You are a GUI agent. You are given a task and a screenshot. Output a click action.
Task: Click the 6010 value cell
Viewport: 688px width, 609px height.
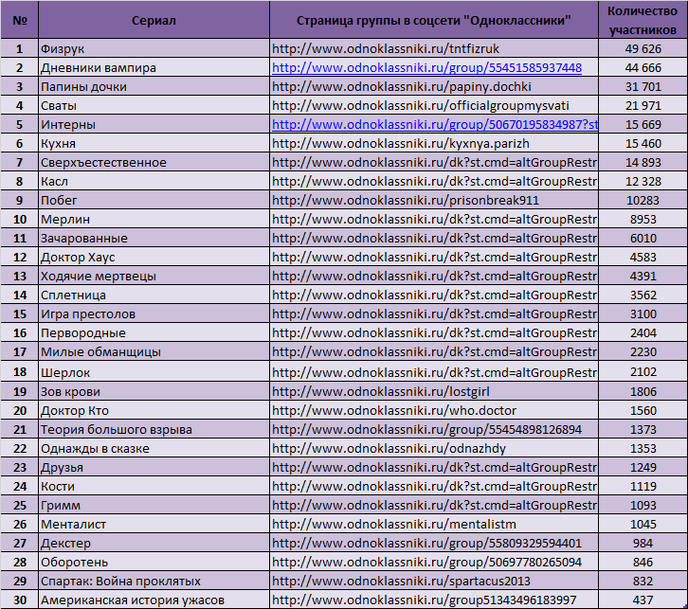[x=643, y=238]
